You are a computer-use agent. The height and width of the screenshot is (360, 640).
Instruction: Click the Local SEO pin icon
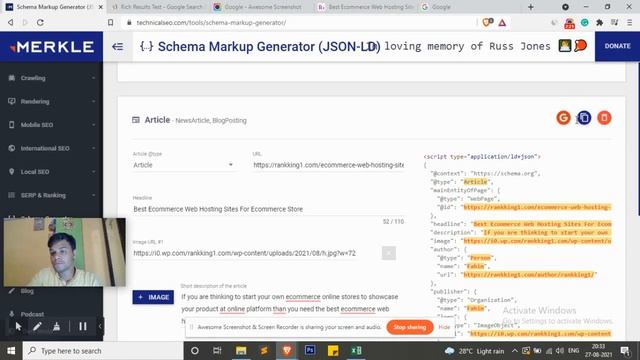[x=11, y=171]
